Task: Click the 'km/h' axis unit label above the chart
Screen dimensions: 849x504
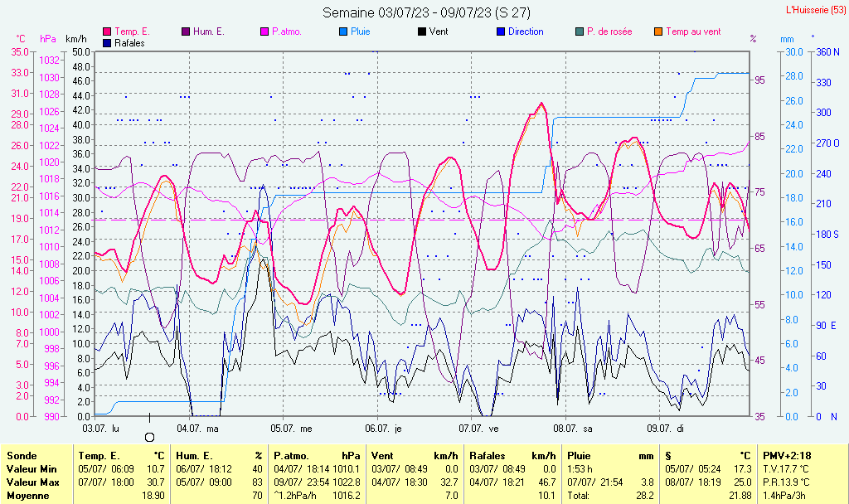Action: [x=75, y=39]
